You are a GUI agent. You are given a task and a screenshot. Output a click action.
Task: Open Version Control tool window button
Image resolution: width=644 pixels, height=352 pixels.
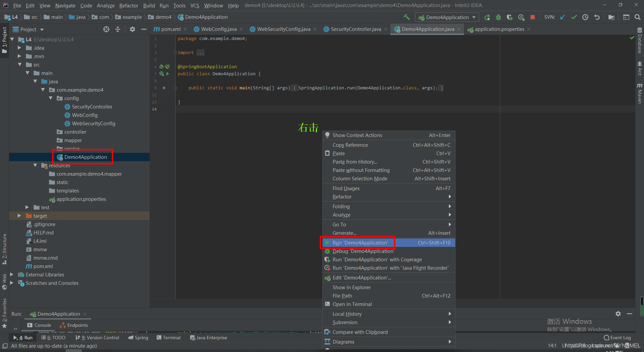tap(97, 338)
